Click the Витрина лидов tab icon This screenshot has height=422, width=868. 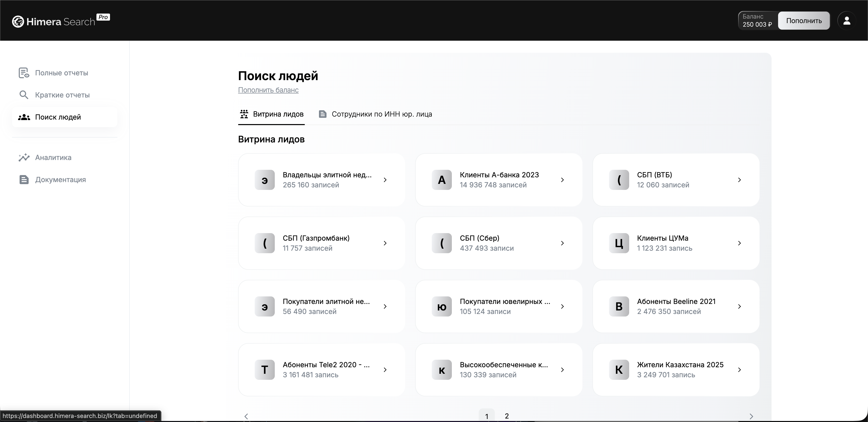tap(244, 114)
